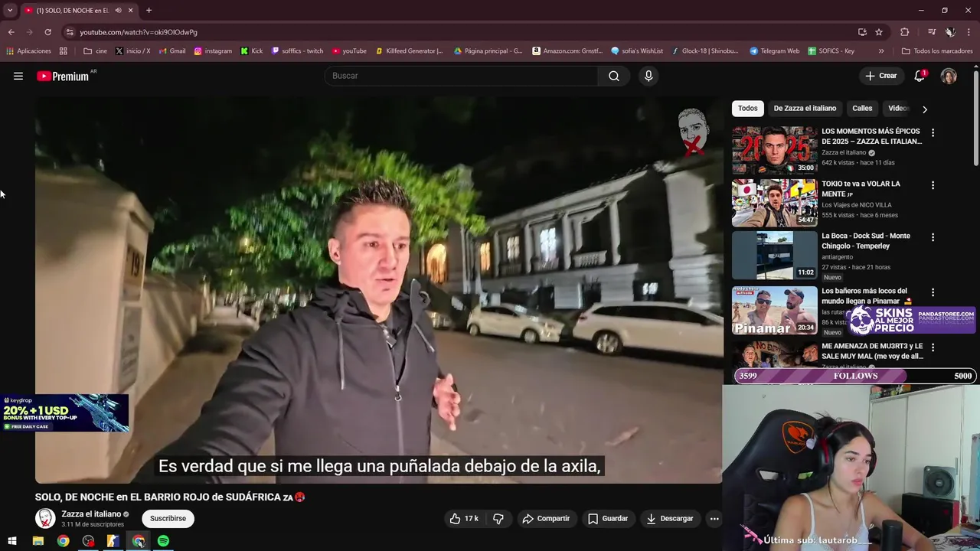The width and height of the screenshot is (980, 551).
Task: Install or cast page icon in address bar
Action: (x=862, y=32)
